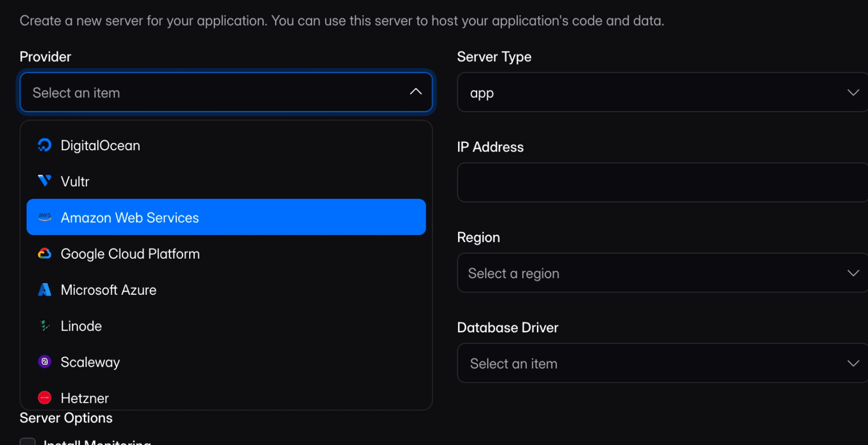Click the AWS logo icon

(x=45, y=217)
